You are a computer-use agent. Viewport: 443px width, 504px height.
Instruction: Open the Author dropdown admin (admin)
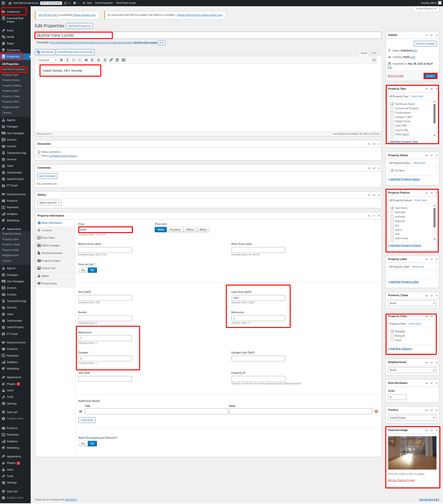pos(49,203)
